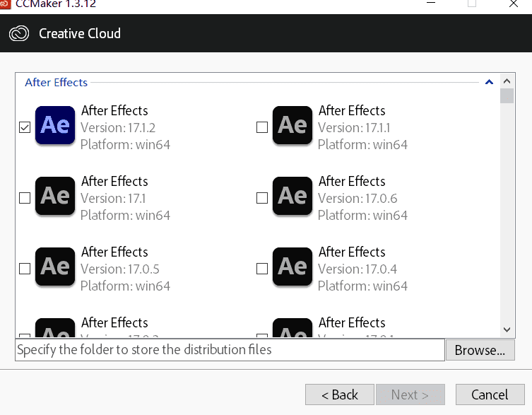532x415 pixels.
Task: Check After Effects version 17.0.6
Action: point(262,198)
